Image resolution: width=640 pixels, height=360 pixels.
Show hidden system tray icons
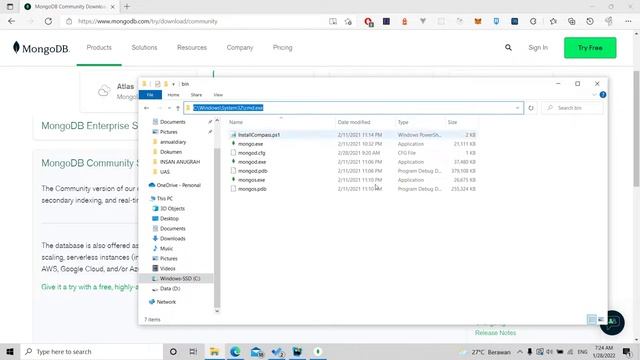pyautogui.click(x=520, y=351)
